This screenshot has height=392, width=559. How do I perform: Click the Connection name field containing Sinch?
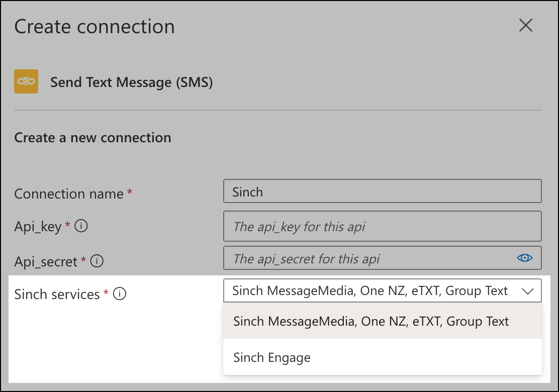pos(382,191)
